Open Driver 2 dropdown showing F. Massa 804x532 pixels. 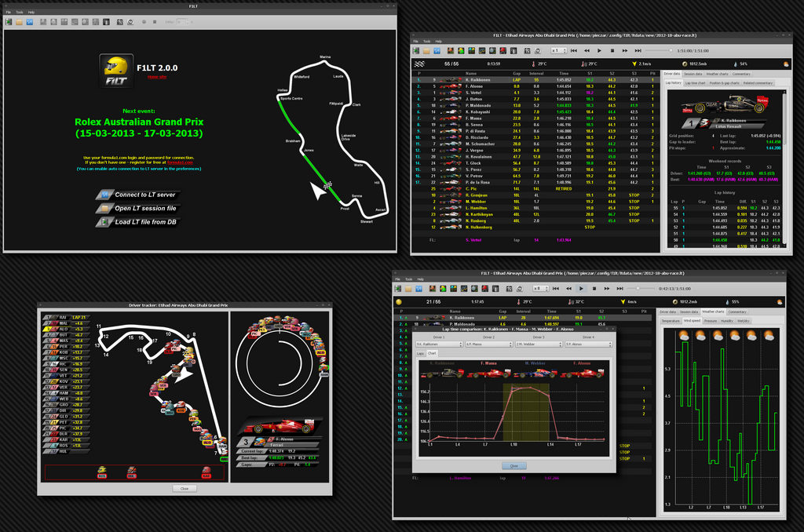489,344
